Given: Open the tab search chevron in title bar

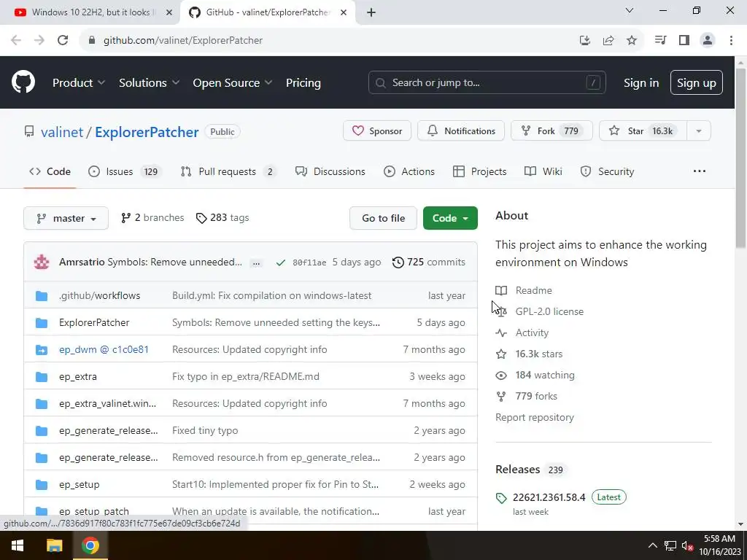Looking at the screenshot, I should point(630,10).
